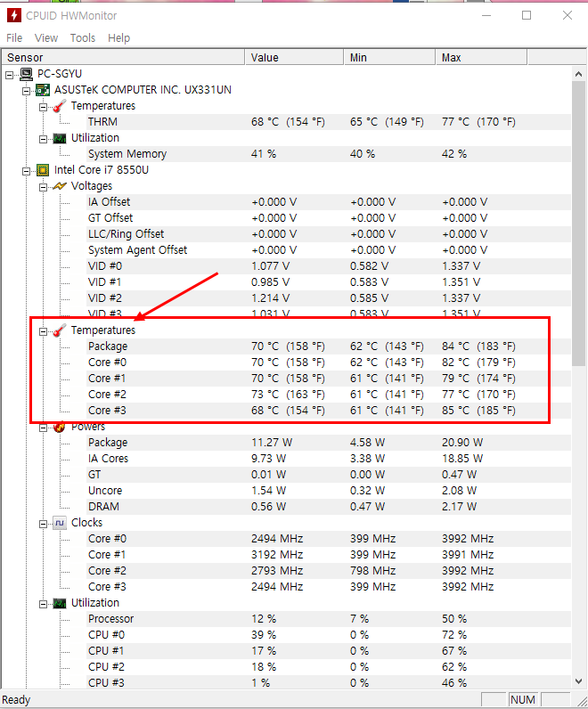Collapse the CPU Temperatures group
Image resolution: width=588 pixels, height=709 pixels.
tap(43, 331)
